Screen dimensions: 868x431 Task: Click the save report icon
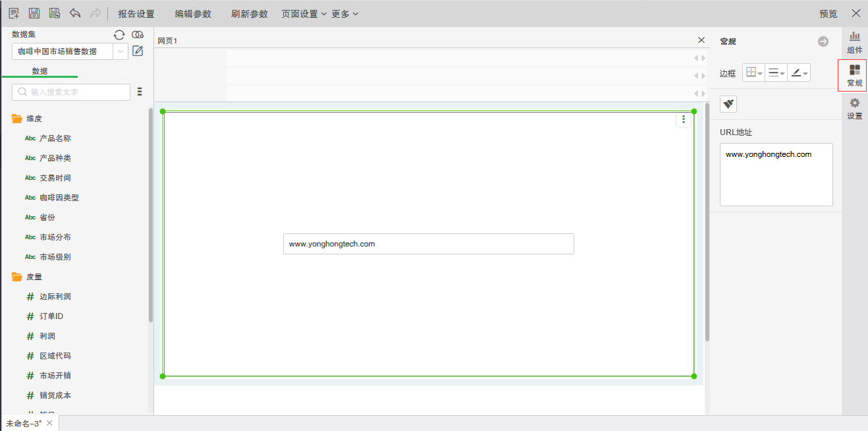pyautogui.click(x=33, y=13)
